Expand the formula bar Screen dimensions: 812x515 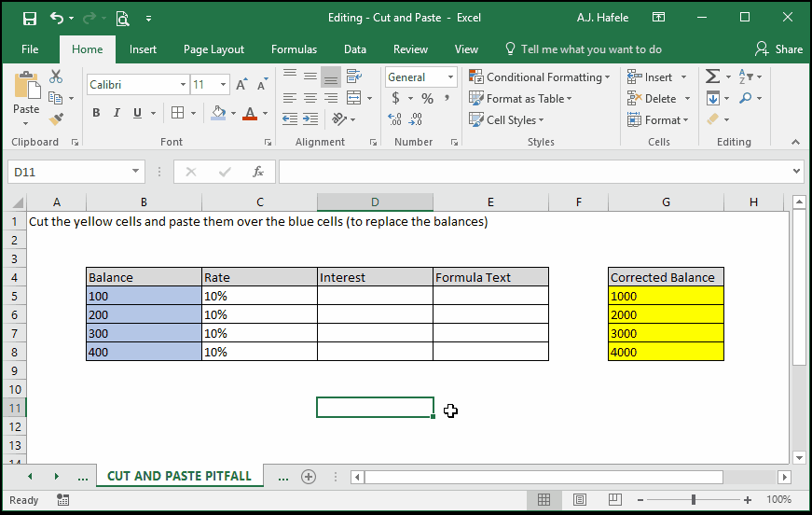(796, 171)
